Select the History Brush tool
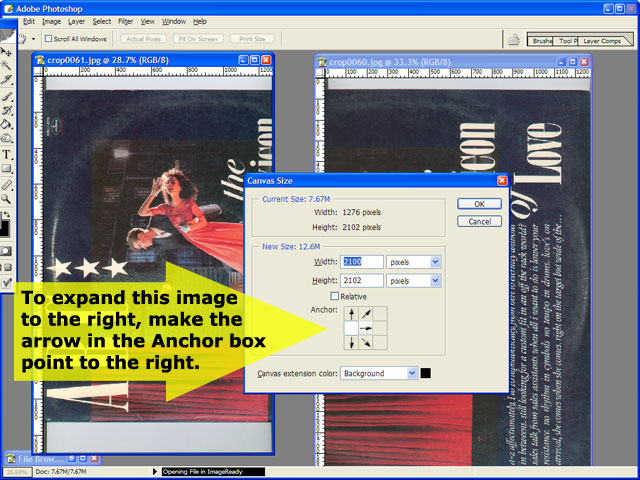 coord(6,111)
